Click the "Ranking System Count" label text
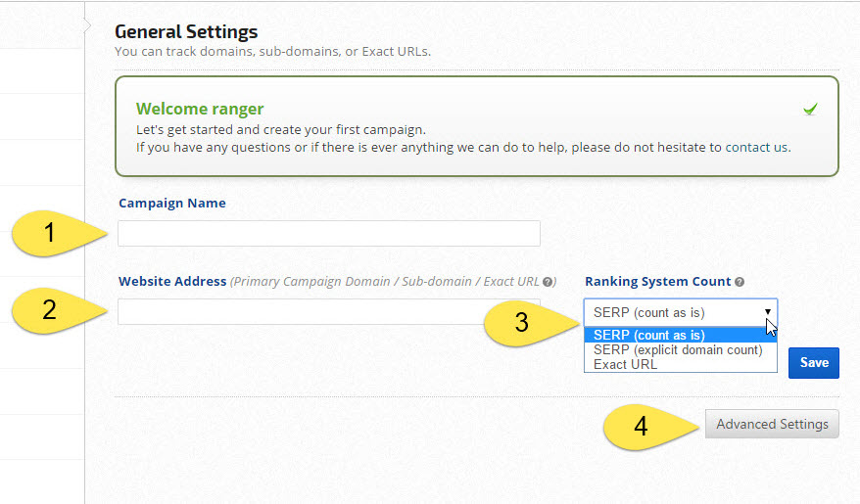The height and width of the screenshot is (504, 860). pyautogui.click(x=657, y=282)
